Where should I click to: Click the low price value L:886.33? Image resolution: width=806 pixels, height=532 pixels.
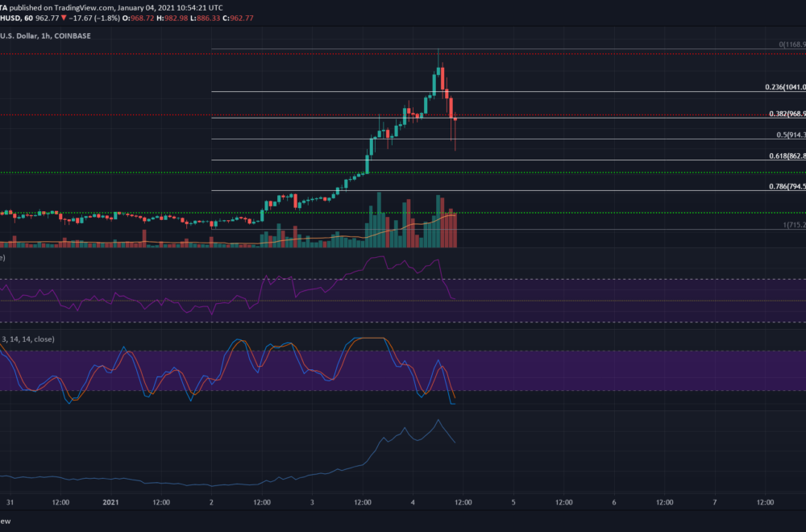[205, 18]
